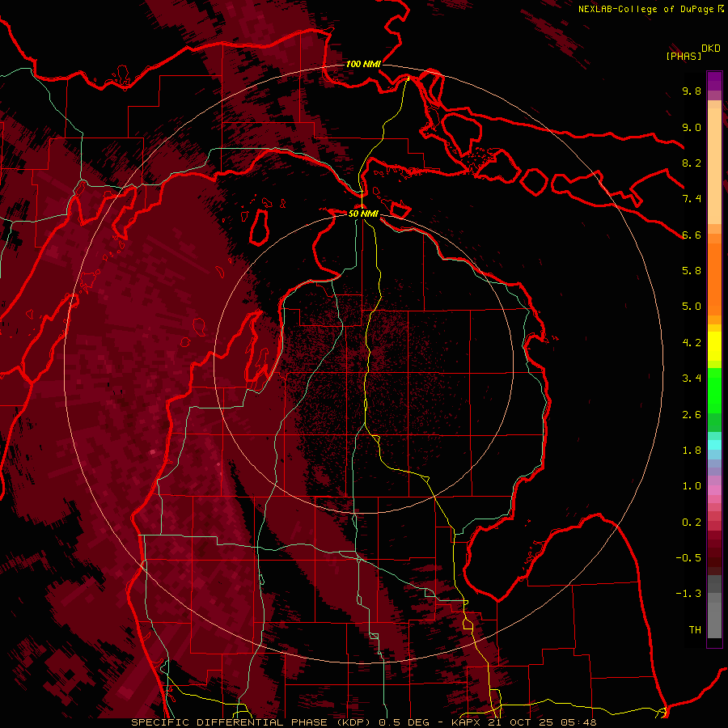728x728 pixels.
Task: Click the [PHAS] units label above the legend
Action: click(x=682, y=56)
